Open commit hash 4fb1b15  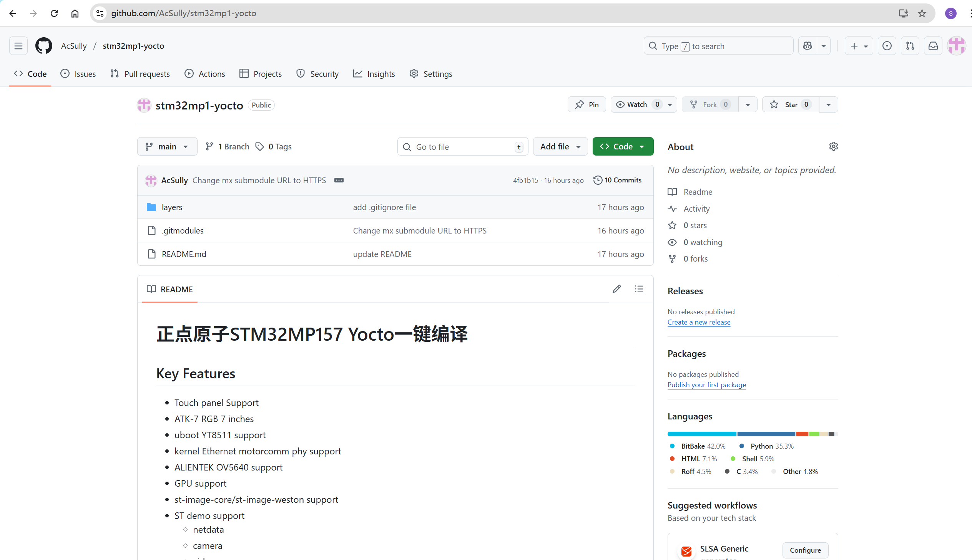click(526, 181)
